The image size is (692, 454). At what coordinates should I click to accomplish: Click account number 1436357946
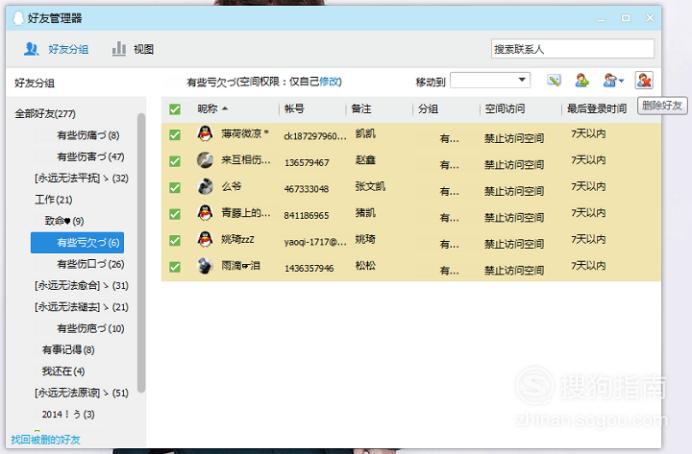309,268
